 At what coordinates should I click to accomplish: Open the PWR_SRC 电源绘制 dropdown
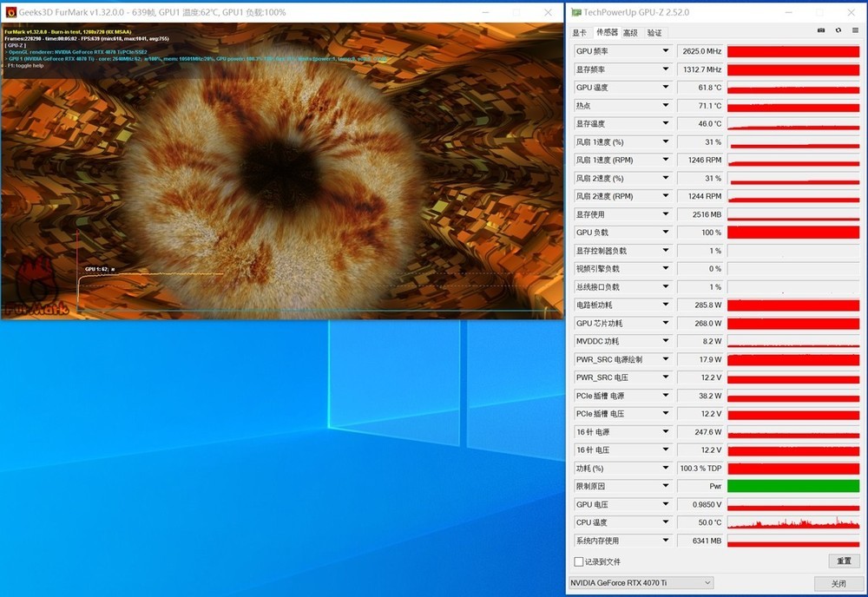[x=666, y=359]
